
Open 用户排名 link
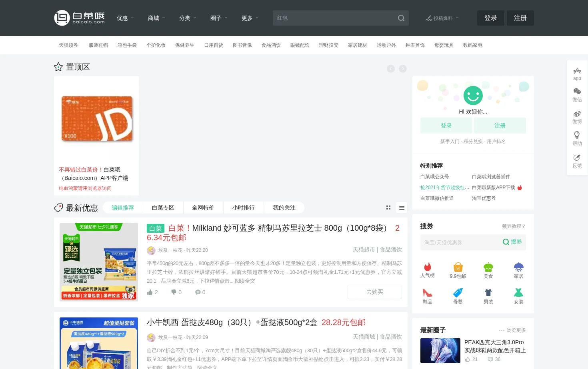[x=496, y=142]
